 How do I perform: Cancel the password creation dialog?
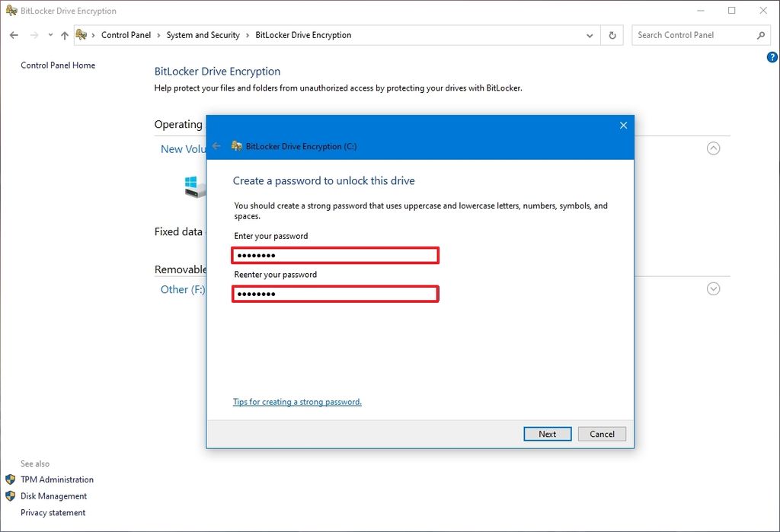[602, 434]
